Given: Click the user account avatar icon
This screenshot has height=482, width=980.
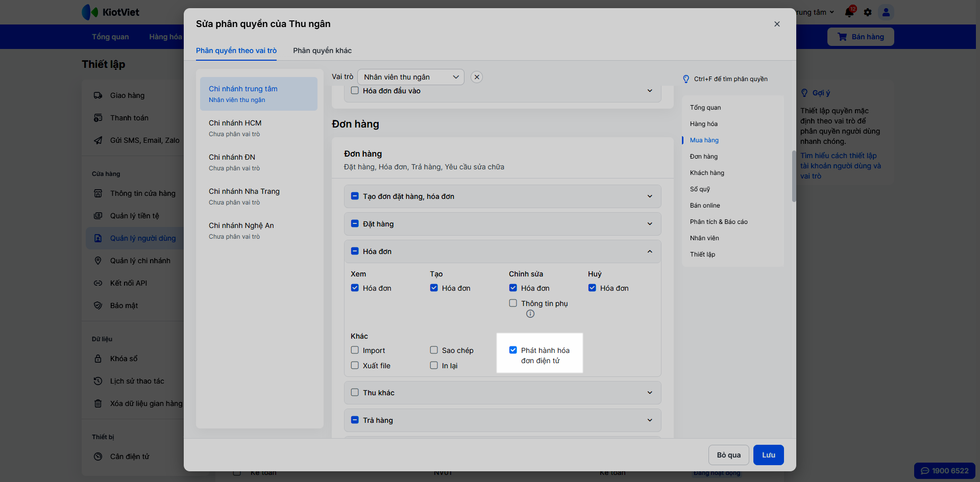Looking at the screenshot, I should [886, 12].
